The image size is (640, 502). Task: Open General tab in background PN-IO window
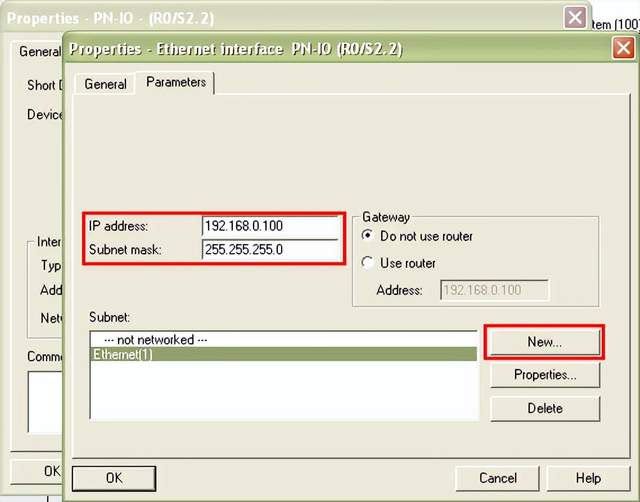click(x=39, y=51)
